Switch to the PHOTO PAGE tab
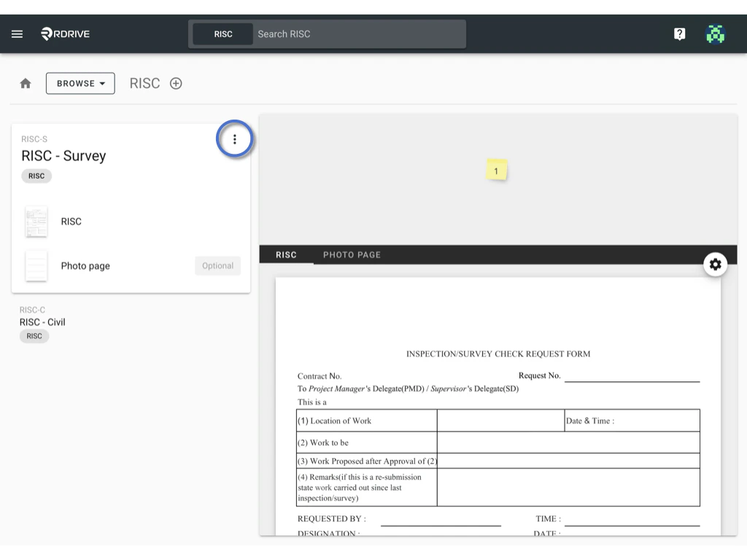Screen dimensions: 747x560 point(352,254)
